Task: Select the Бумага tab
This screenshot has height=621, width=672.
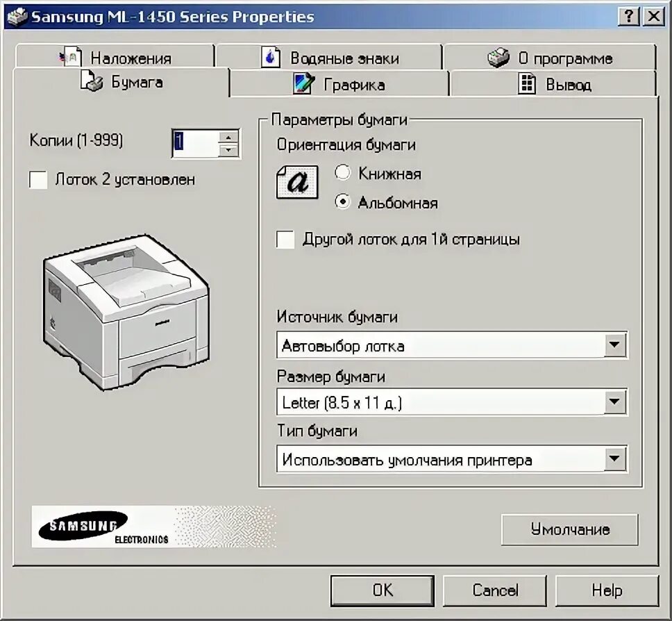Action: pos(121,83)
